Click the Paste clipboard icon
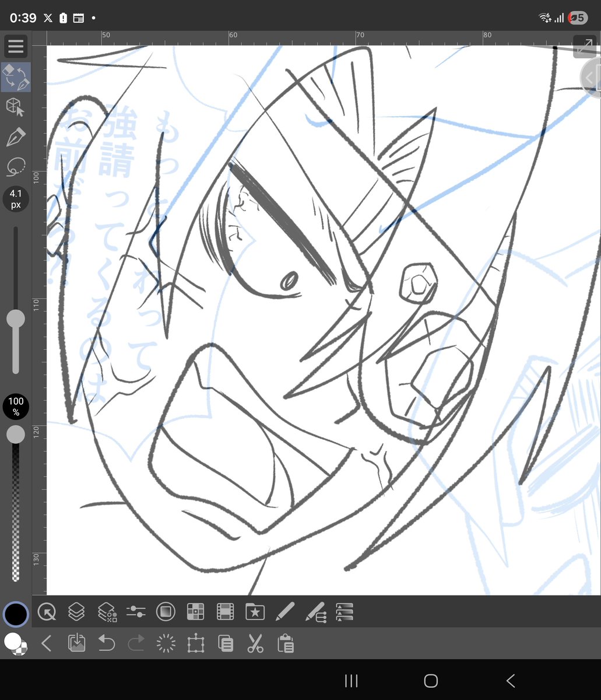The image size is (601, 700). click(285, 643)
